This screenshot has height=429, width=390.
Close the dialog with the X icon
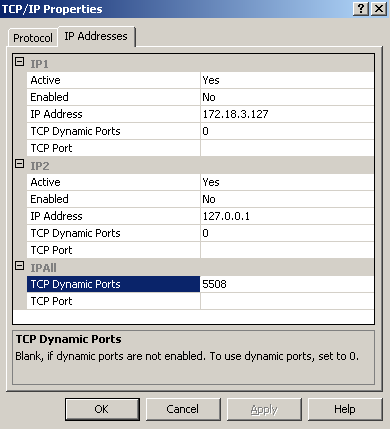coord(379,8)
